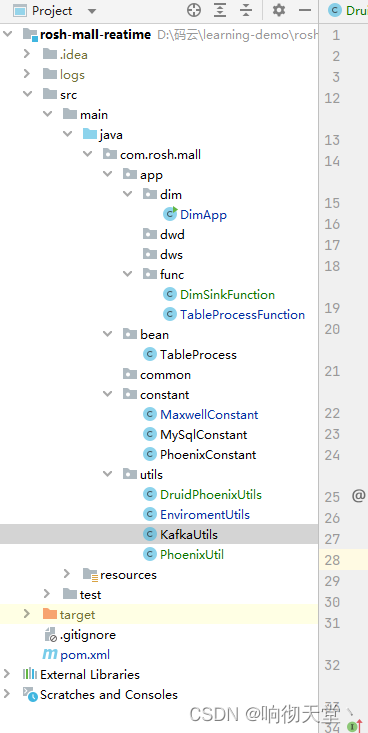Click line number 28 in gutter
368x733 pixels.
pos(332,560)
